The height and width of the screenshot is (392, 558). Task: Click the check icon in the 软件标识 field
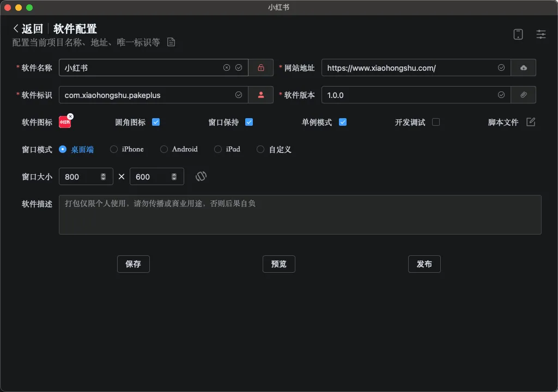pyautogui.click(x=239, y=95)
